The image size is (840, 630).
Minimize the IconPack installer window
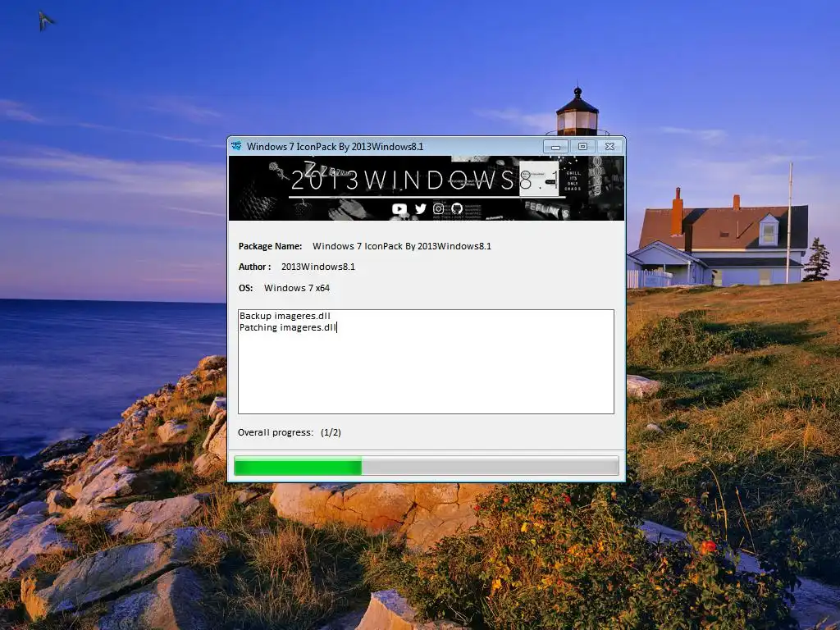point(555,146)
